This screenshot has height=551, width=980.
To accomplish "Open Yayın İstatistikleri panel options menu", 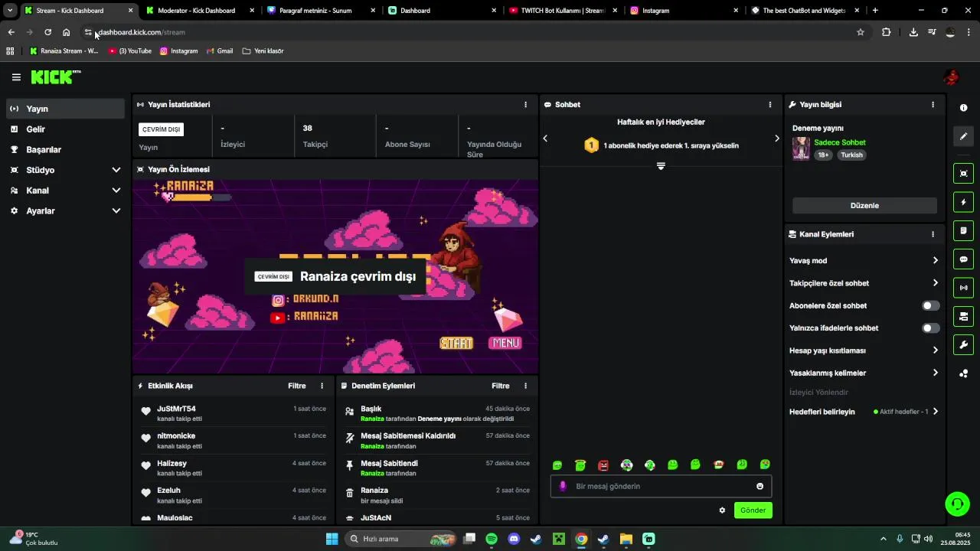I will click(x=525, y=105).
